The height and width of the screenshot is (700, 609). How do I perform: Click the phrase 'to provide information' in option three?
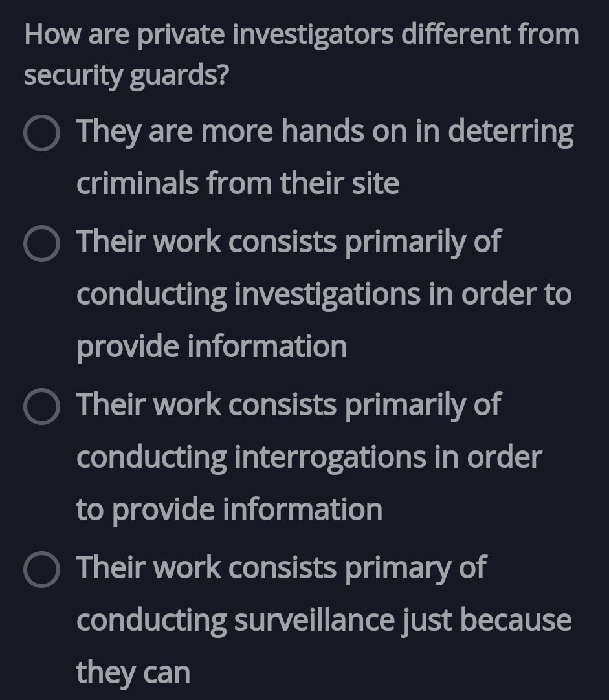pos(230,509)
